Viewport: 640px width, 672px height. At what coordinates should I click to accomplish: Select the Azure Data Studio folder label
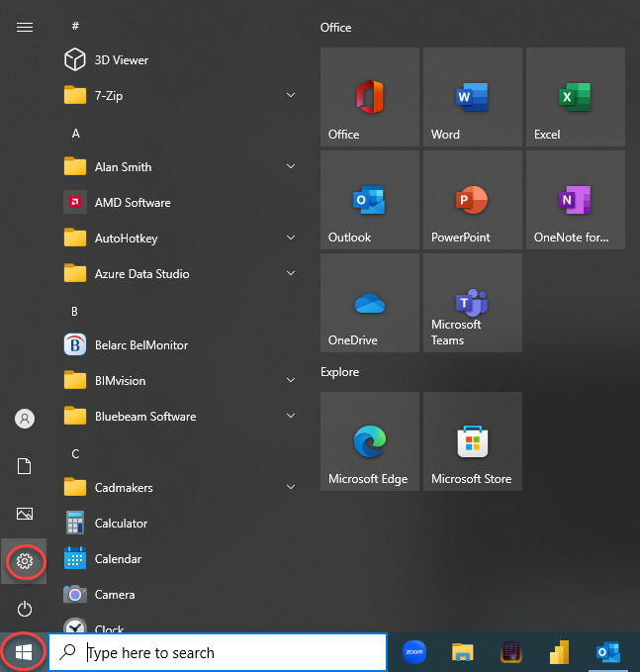coord(141,274)
